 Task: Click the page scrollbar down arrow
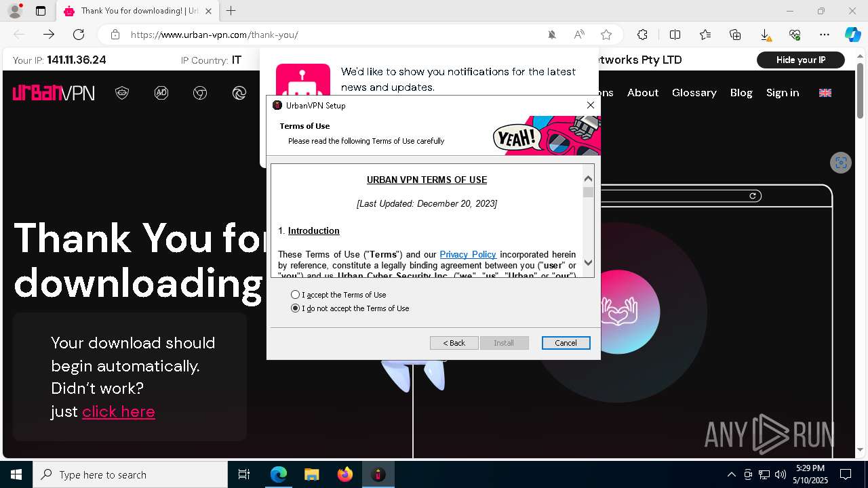tap(861, 450)
